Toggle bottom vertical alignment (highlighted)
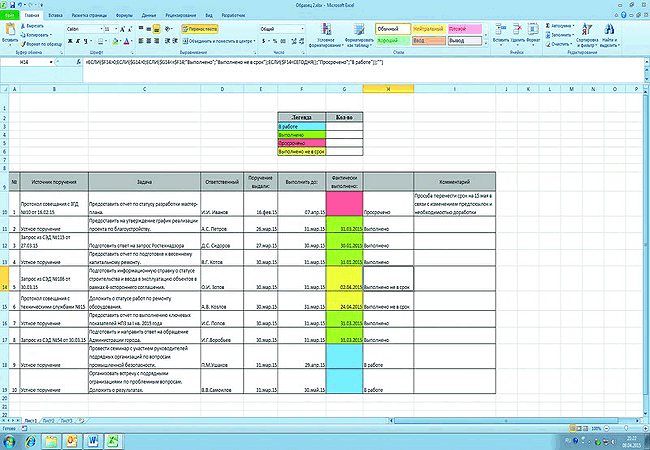This screenshot has height=450, width=650. tap(157, 29)
